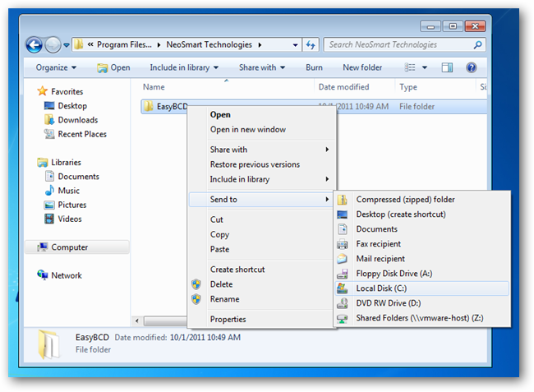The height and width of the screenshot is (392, 534).
Task: Toggle the preview pane icon
Action: (447, 67)
